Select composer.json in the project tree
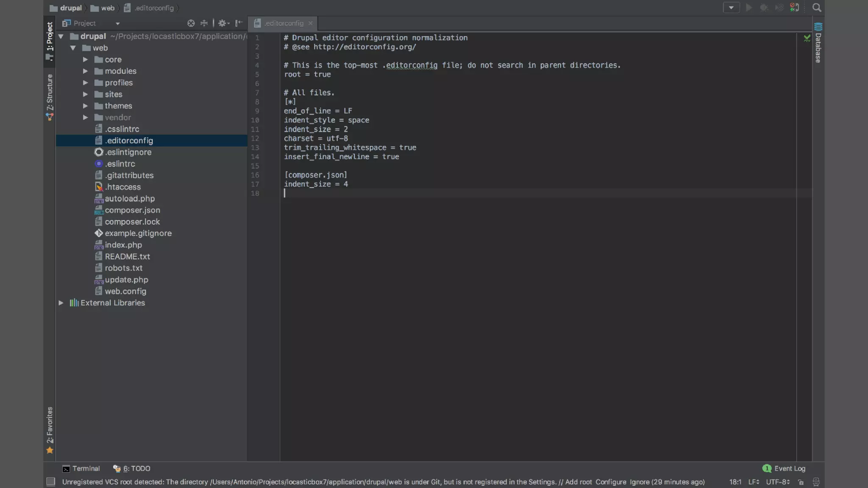 (132, 210)
